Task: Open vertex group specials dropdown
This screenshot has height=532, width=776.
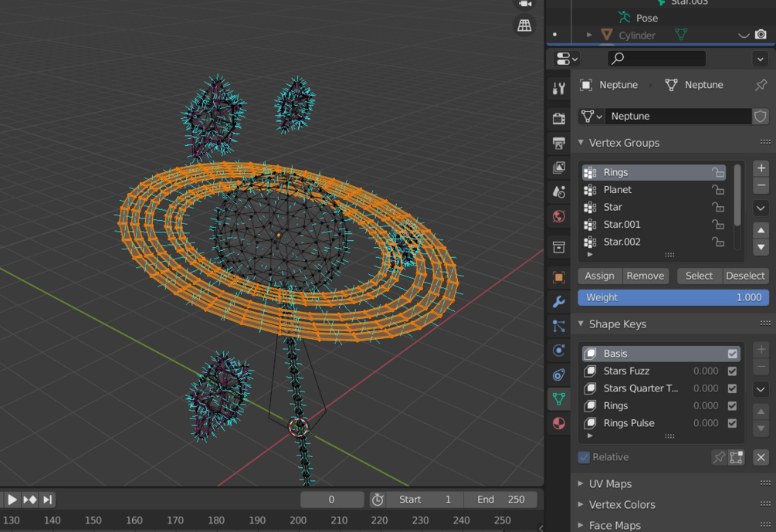Action: 761,208
